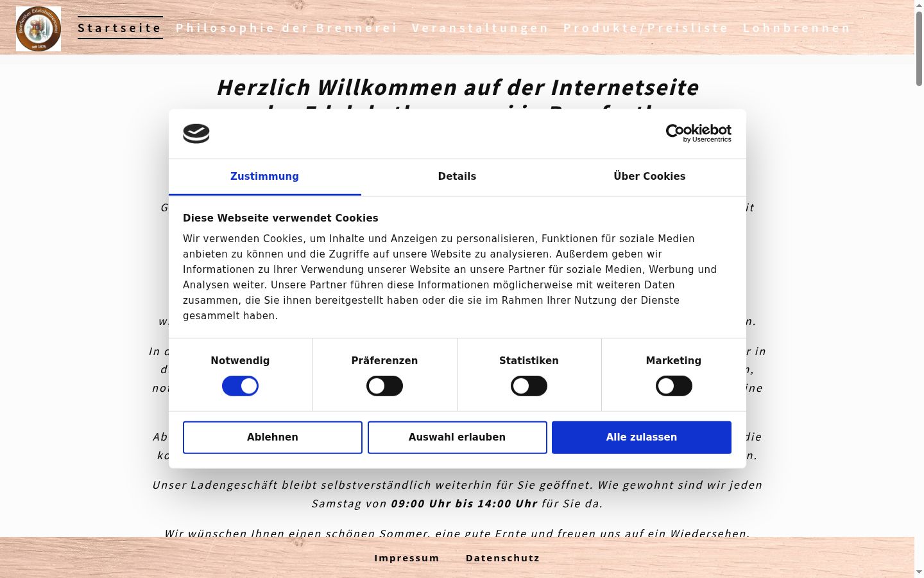Open the Veranstaltungen menu item
The image size is (924, 578).
click(x=480, y=28)
